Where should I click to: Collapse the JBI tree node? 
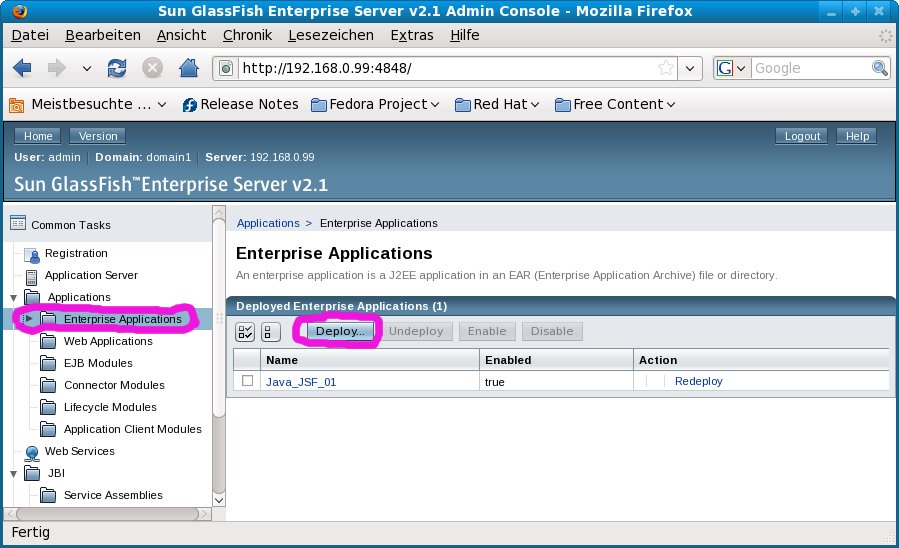pos(13,474)
